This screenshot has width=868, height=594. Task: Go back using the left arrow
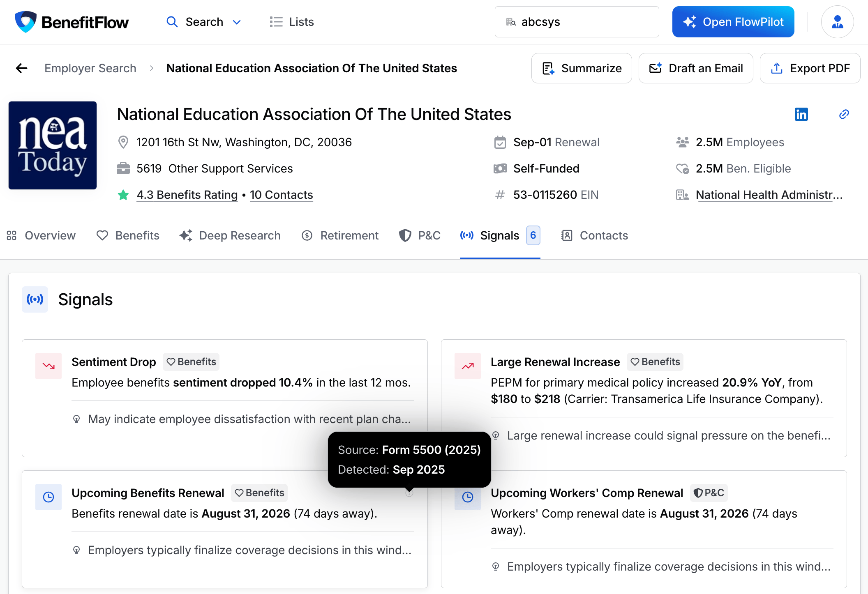pos(21,68)
